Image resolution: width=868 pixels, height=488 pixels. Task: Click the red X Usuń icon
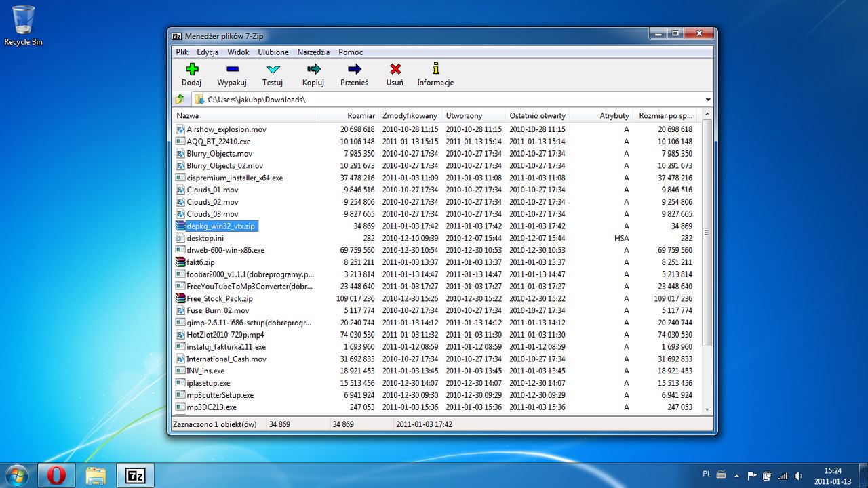click(x=395, y=69)
